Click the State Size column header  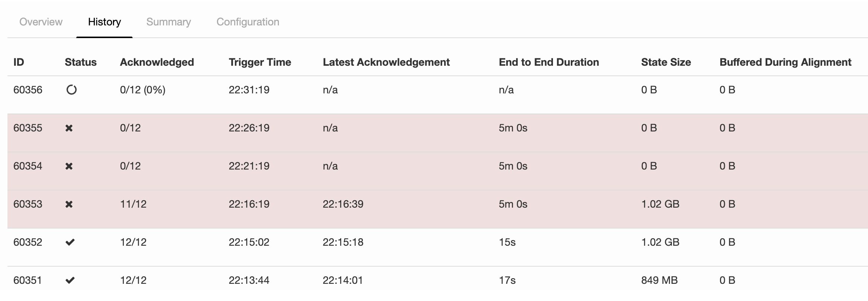click(x=666, y=62)
